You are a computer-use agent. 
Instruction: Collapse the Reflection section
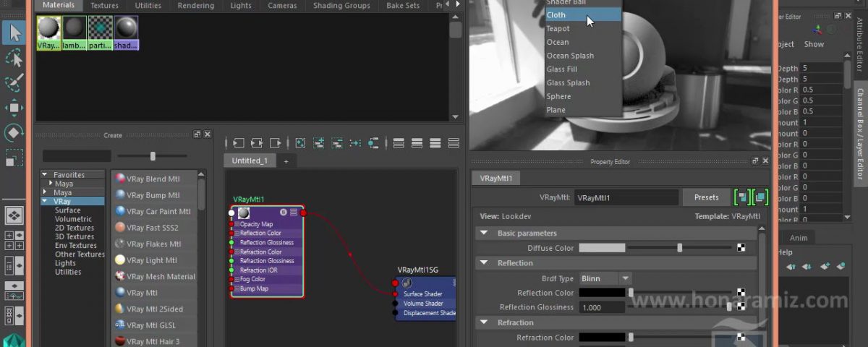484,263
